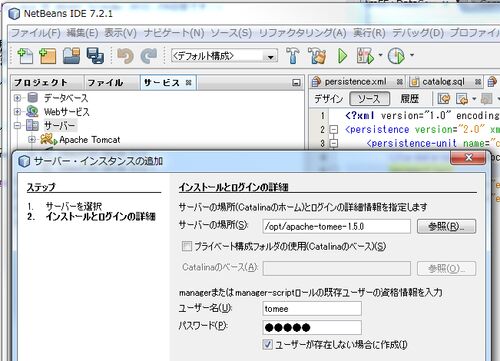The height and width of the screenshot is (361, 500).
Task: Click the Clean and Build icon
Action: tap(317, 56)
